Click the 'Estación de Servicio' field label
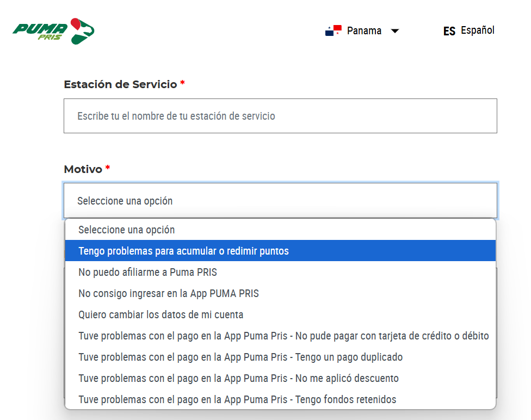Image resolution: width=531 pixels, height=420 pixels. [x=120, y=84]
